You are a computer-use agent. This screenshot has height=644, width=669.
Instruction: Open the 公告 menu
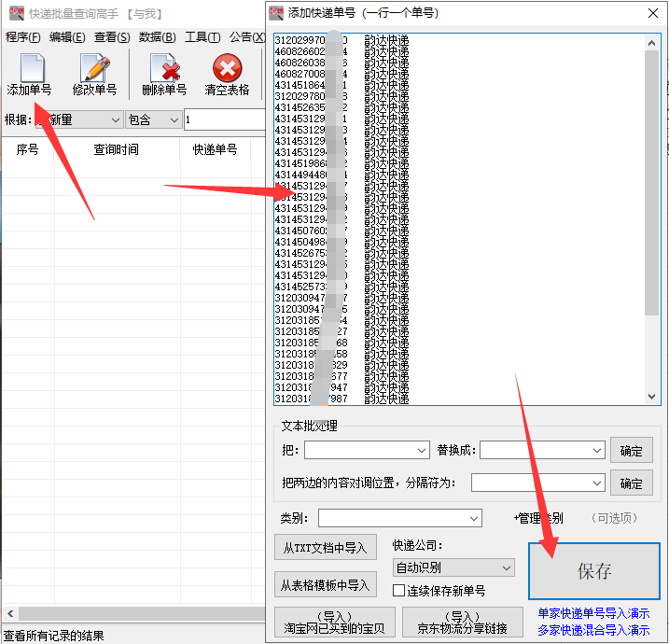pyautogui.click(x=246, y=37)
